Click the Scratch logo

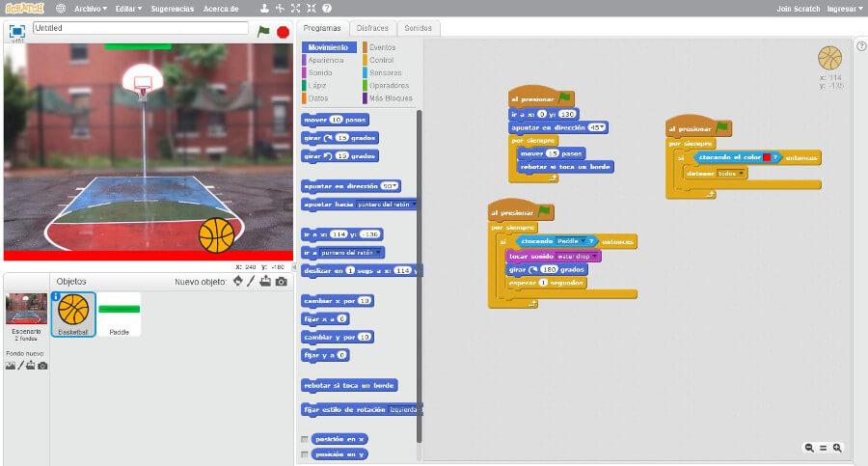24,9
